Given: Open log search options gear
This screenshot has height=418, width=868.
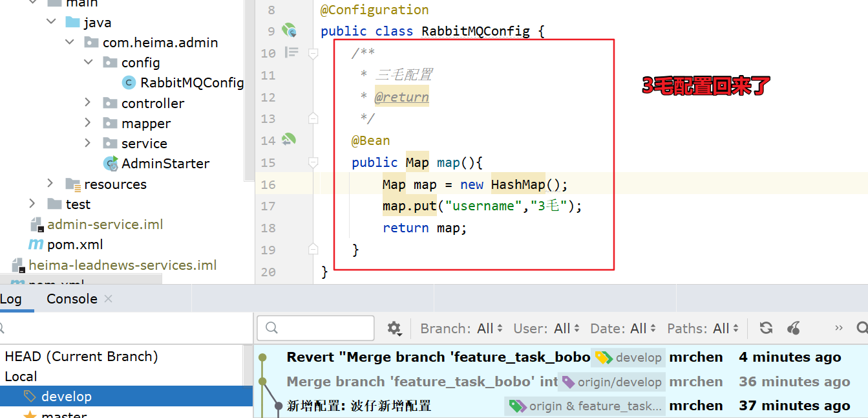Looking at the screenshot, I should click(x=394, y=329).
